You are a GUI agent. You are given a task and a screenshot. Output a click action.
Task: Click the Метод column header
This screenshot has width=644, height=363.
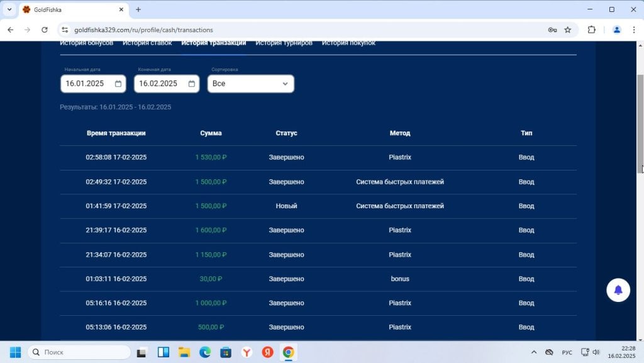(x=400, y=133)
